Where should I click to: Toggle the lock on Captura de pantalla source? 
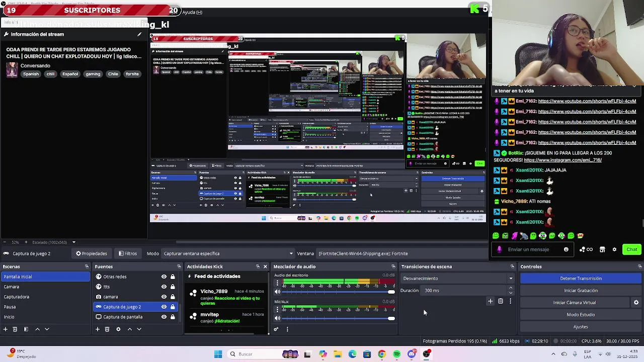pos(173,317)
